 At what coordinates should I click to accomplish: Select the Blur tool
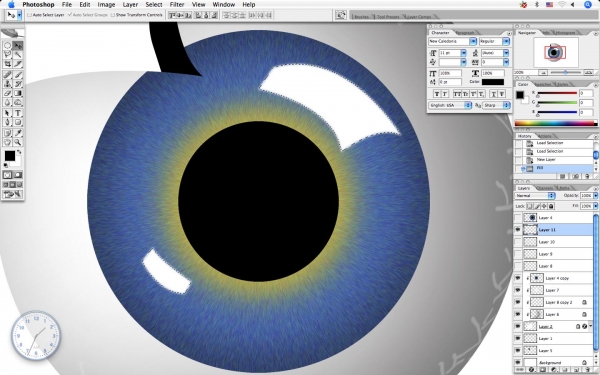(7, 102)
